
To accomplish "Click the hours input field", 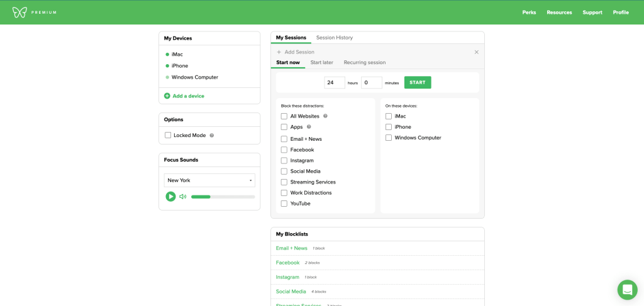I will 334,82.
